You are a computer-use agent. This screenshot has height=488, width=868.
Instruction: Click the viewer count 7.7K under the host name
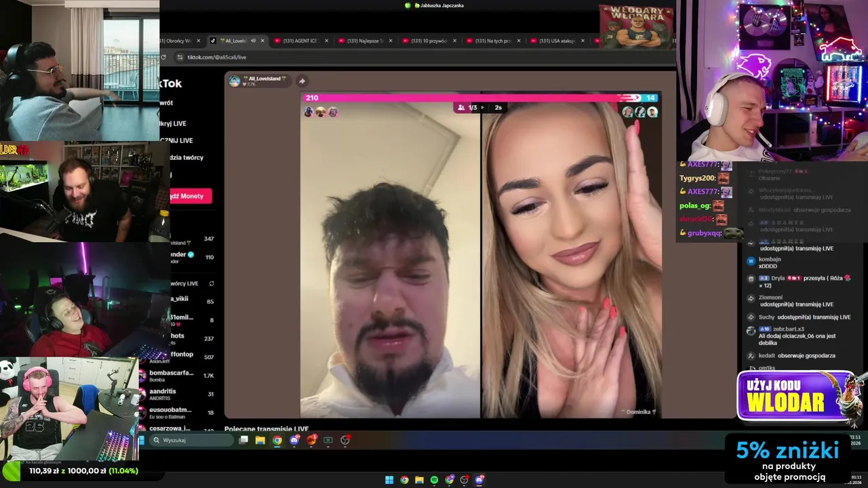[x=250, y=84]
